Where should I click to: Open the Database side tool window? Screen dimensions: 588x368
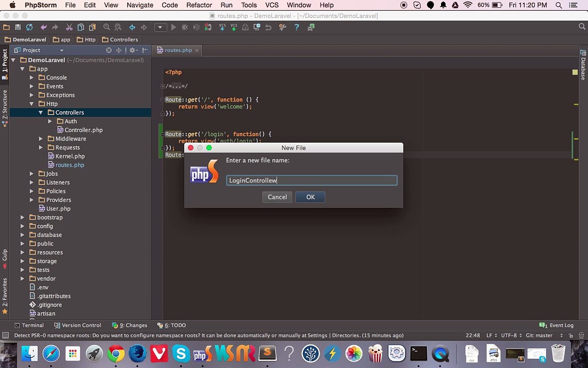tap(583, 64)
